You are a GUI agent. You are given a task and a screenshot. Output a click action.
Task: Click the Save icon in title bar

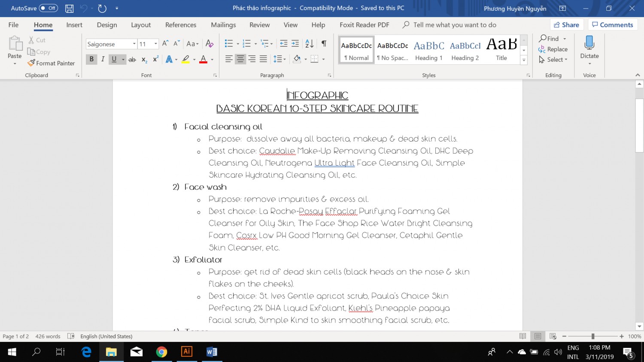pyautogui.click(x=69, y=8)
